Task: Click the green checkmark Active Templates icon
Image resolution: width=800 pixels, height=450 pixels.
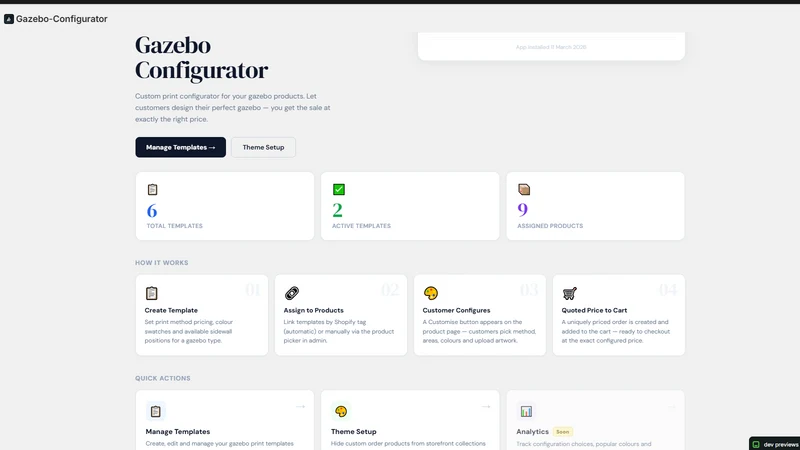Action: 339,189
